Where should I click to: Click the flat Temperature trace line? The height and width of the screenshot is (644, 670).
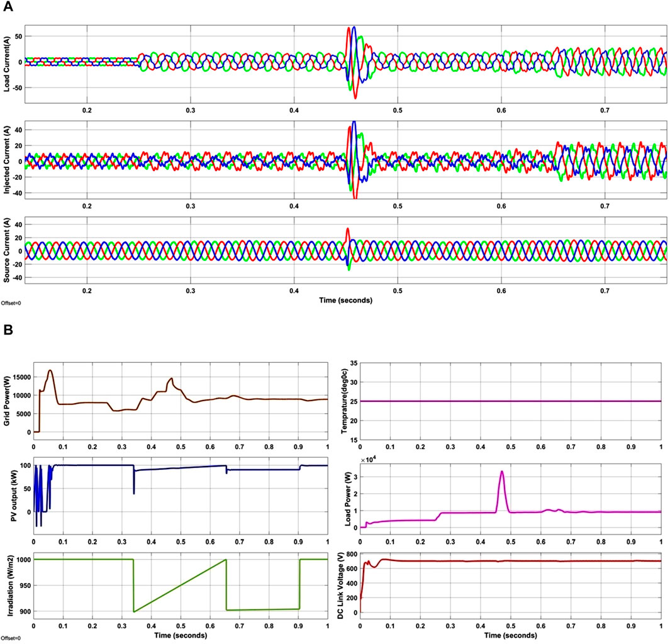coord(511,401)
